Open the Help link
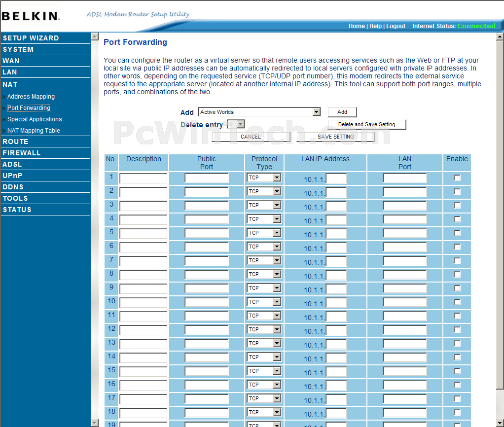This screenshot has height=427, width=504. (375, 26)
